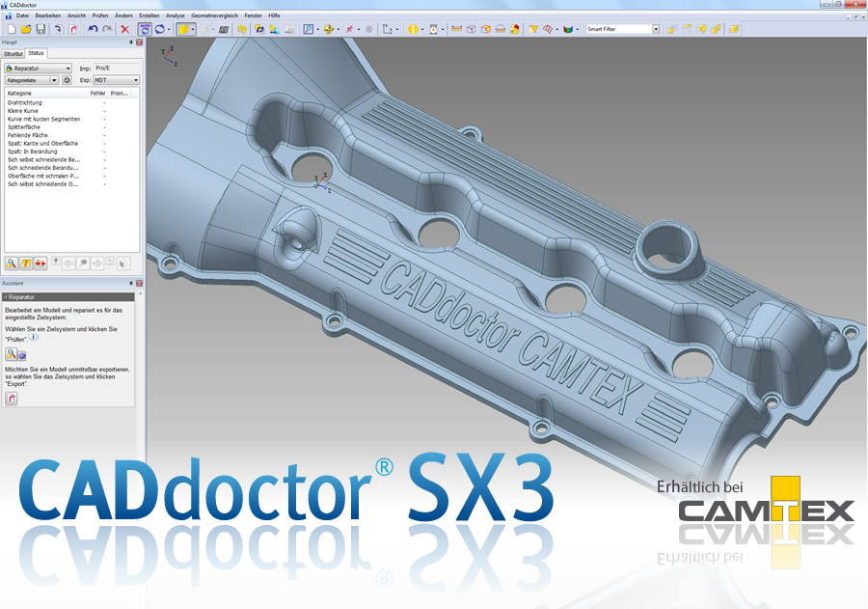Collapse the Reparatur section in Assistent

pos(5,297)
